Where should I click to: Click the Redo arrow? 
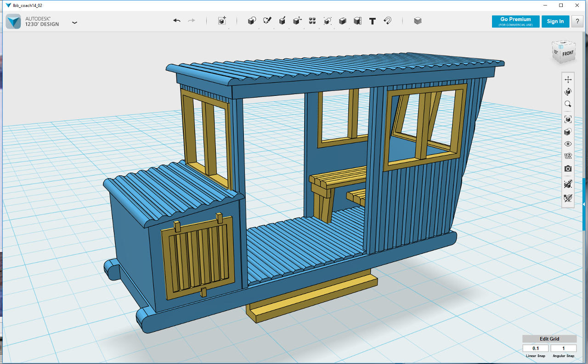point(192,21)
